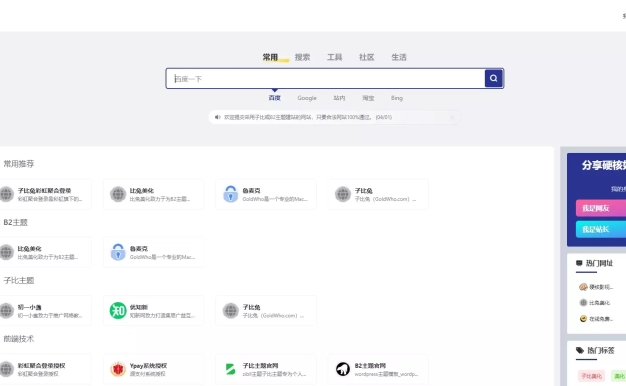Click the 源支付系统授权 description text
This screenshot has height=386, width=626.
click(147, 374)
